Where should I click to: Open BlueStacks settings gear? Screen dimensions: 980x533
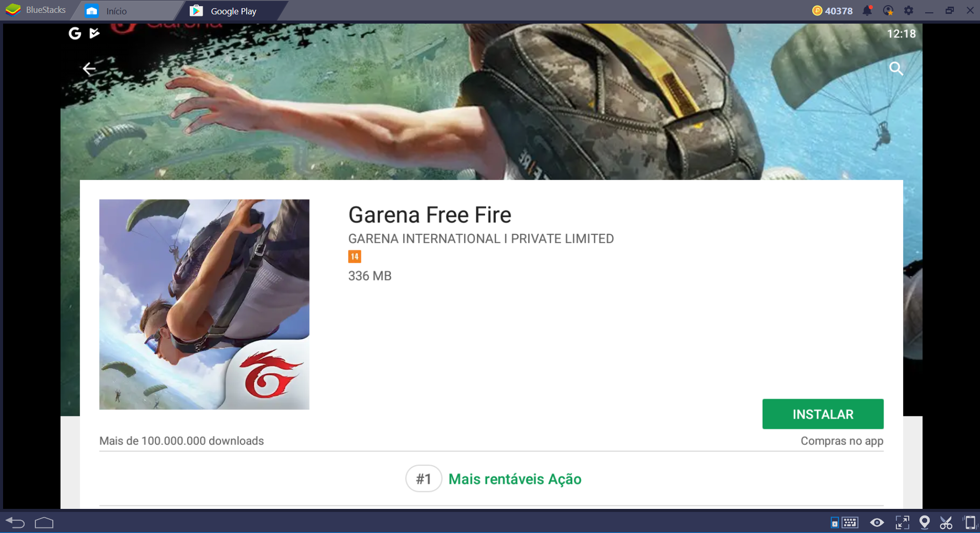[909, 10]
